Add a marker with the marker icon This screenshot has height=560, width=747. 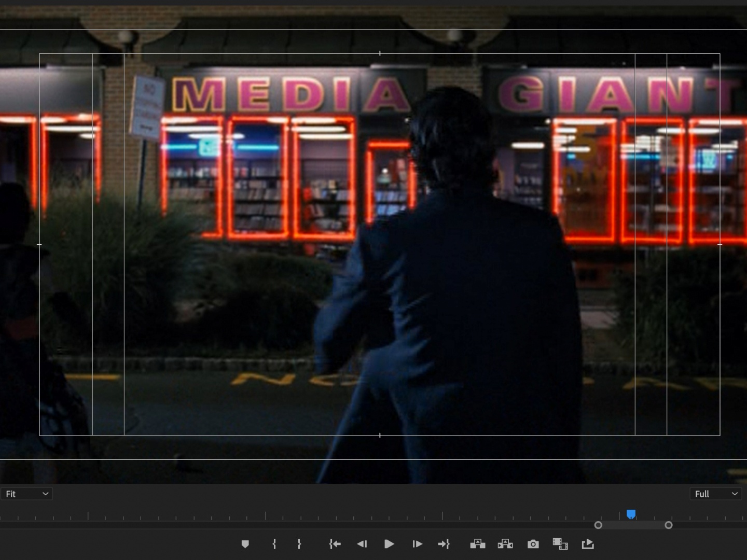[x=245, y=544]
